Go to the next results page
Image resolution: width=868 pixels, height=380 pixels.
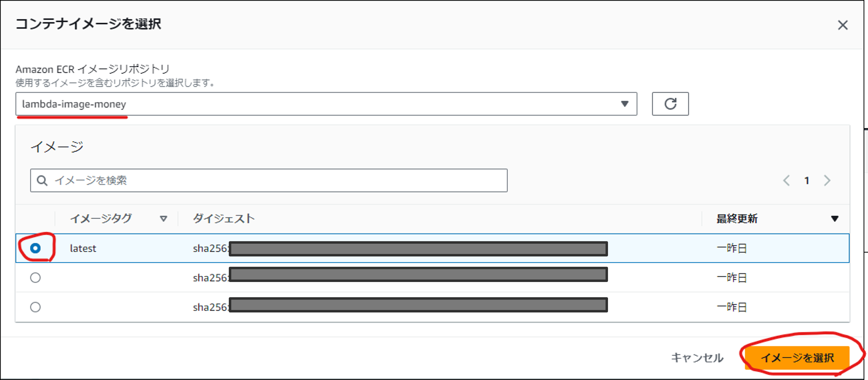click(827, 181)
